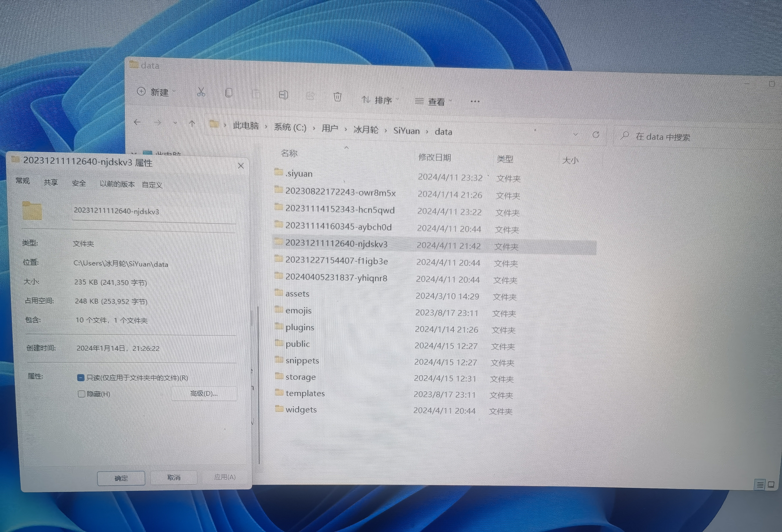
Task: Click the Rename icon in toolbar
Action: coord(283,95)
